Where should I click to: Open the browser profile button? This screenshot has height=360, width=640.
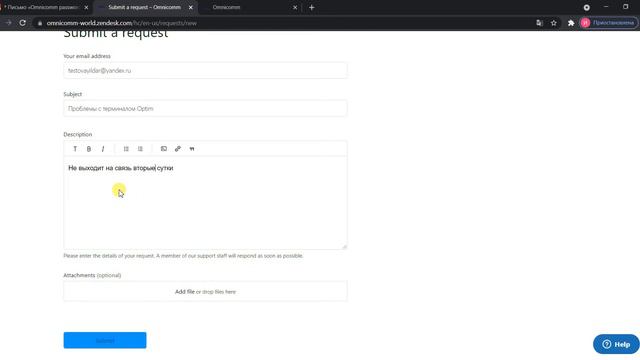point(608,23)
